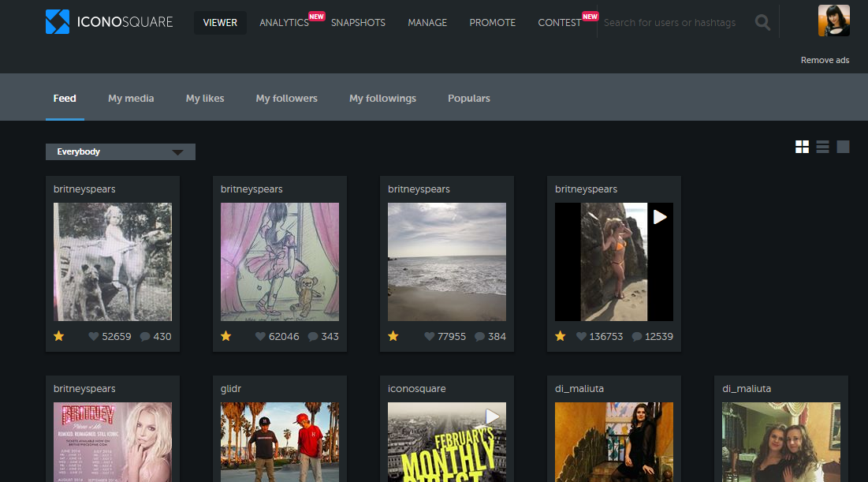Switch to Populars tab
Viewport: 868px width, 482px height.
(x=468, y=99)
